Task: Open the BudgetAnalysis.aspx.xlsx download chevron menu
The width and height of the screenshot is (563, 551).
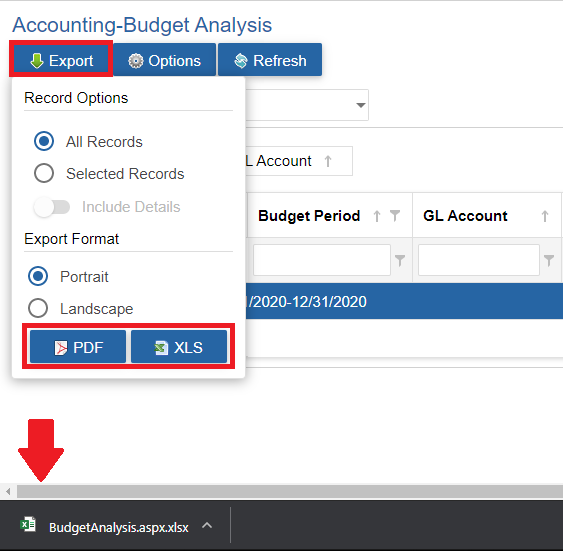Action: tap(207, 526)
